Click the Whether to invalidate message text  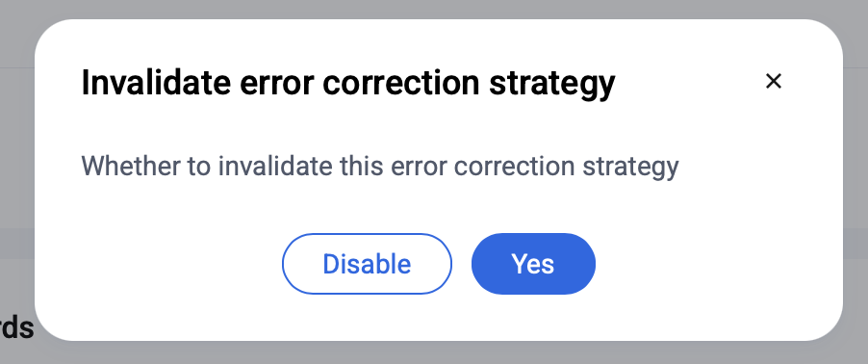tap(380, 167)
